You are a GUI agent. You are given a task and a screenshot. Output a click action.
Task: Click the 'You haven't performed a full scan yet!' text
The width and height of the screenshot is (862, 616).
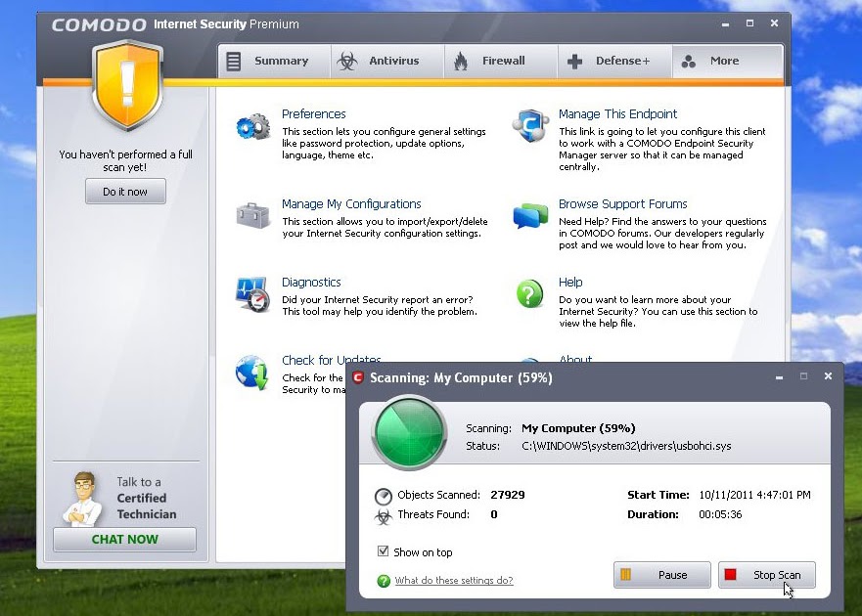(125, 160)
